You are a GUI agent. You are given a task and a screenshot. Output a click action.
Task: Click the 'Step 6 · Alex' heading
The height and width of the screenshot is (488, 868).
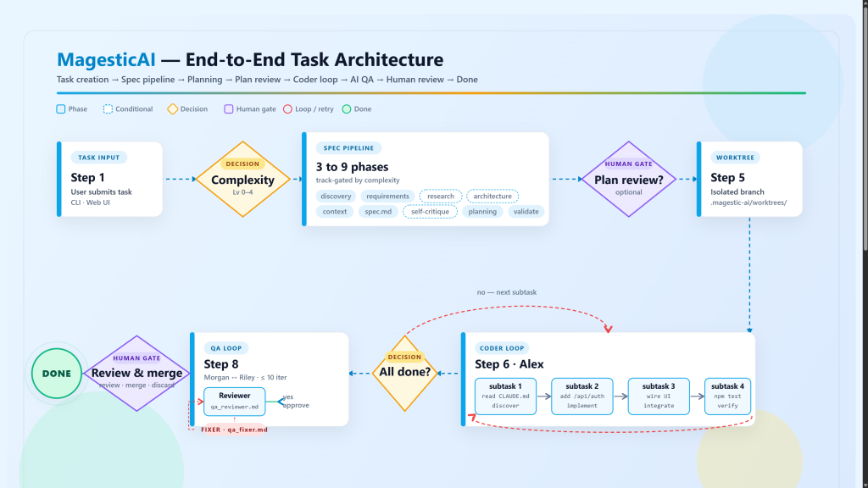pos(509,364)
